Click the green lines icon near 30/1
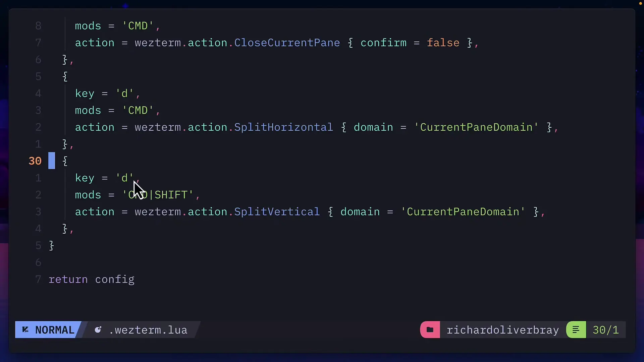 point(576,330)
